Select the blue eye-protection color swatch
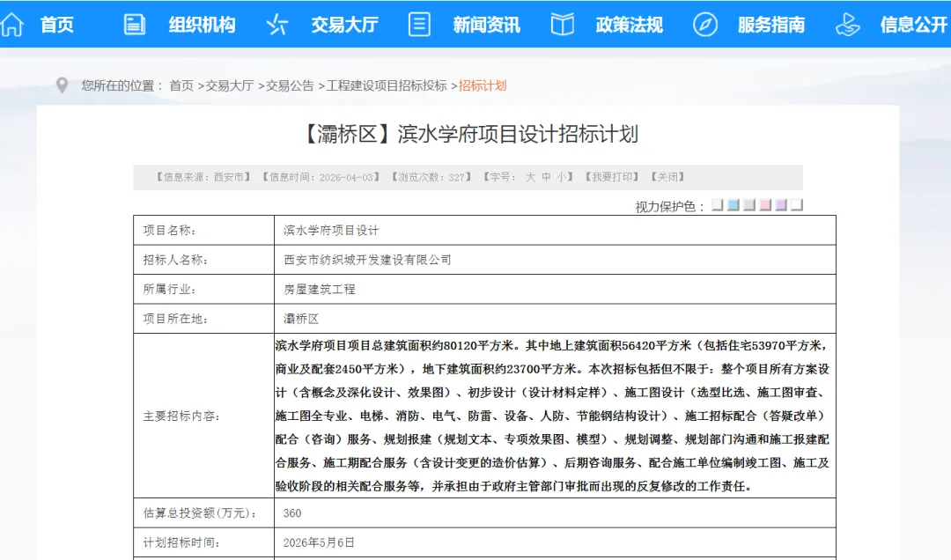Screen dimensions: 951x560 [733, 205]
